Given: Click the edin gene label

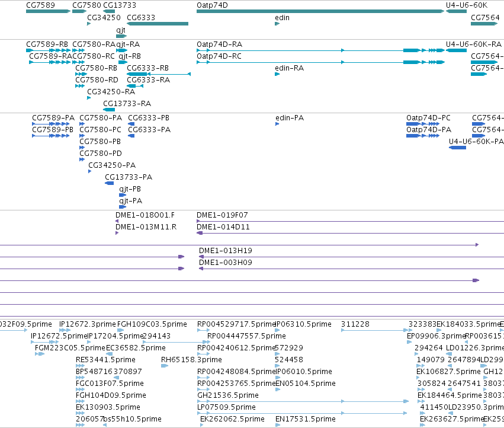Looking at the screenshot, I should pos(283,18).
